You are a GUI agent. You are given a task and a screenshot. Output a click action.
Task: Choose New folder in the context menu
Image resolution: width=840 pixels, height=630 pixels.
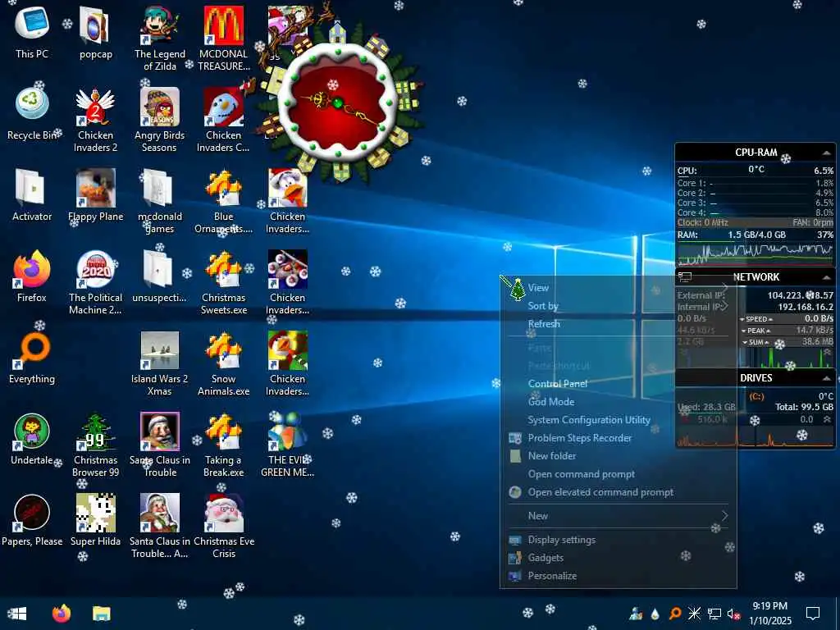(x=619, y=456)
